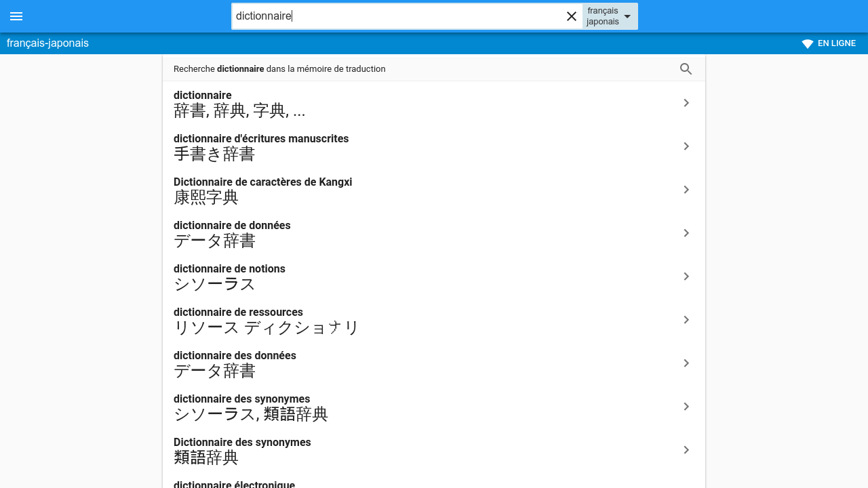Click the translation '辞書, 辞典, 字典, ...'
This screenshot has width=868, height=488.
(x=239, y=111)
